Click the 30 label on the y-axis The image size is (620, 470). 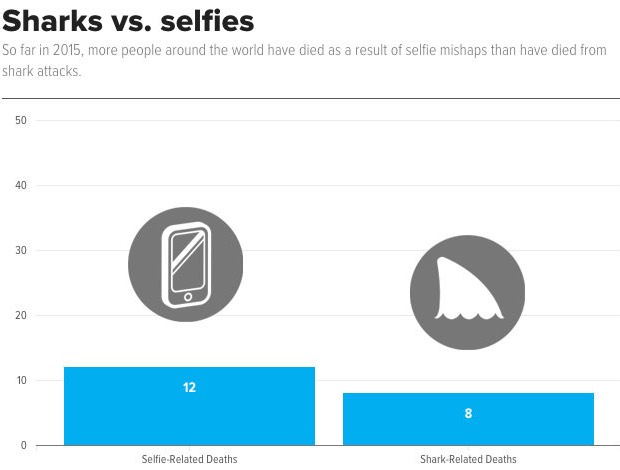[21, 250]
